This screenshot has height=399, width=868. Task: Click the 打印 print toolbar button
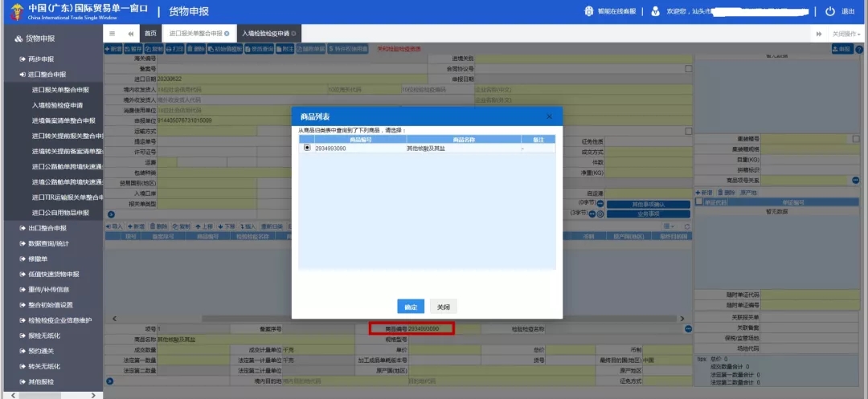click(175, 49)
